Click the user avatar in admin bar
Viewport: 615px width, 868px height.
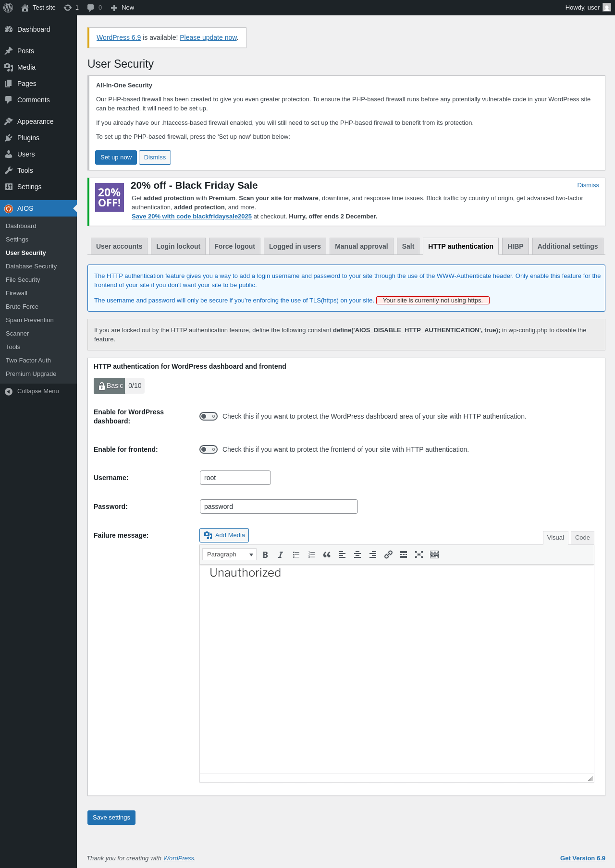[x=607, y=8]
